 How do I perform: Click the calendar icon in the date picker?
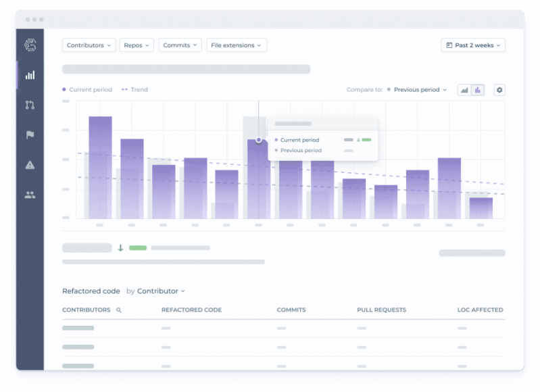click(449, 45)
